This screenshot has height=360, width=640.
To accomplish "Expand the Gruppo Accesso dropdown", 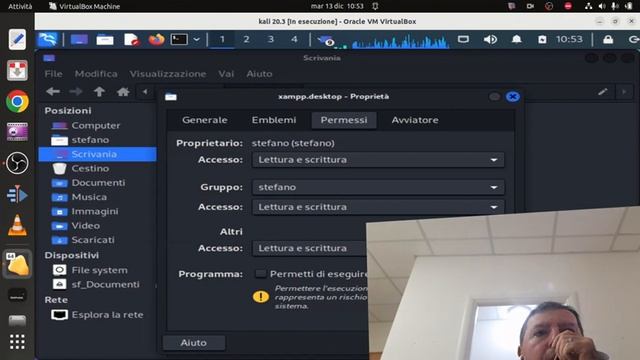I will (378, 207).
